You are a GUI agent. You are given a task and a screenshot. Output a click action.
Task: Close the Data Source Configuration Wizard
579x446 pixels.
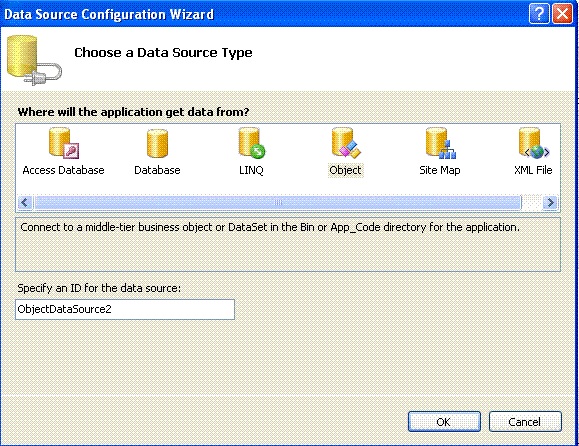(562, 14)
